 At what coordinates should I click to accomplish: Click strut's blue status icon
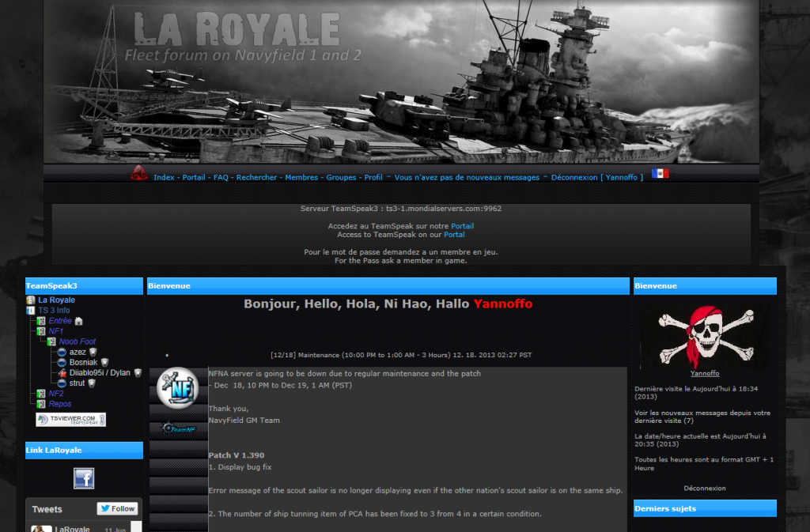pos(62,383)
